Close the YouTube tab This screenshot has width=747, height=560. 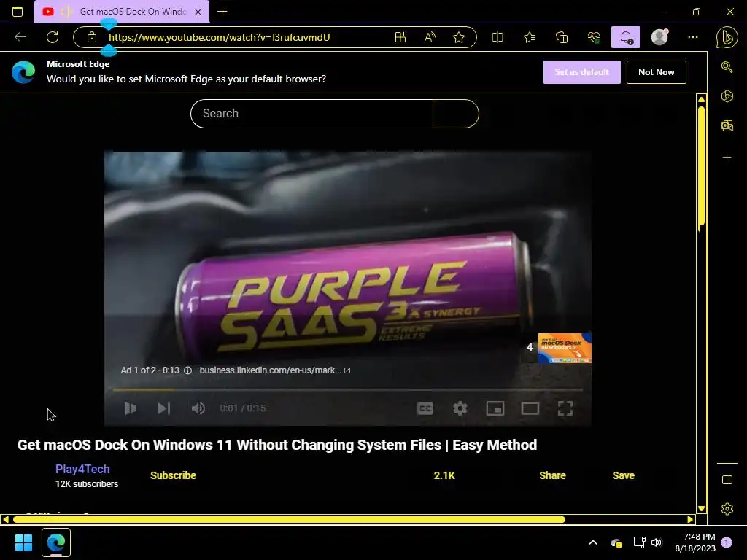(198, 12)
